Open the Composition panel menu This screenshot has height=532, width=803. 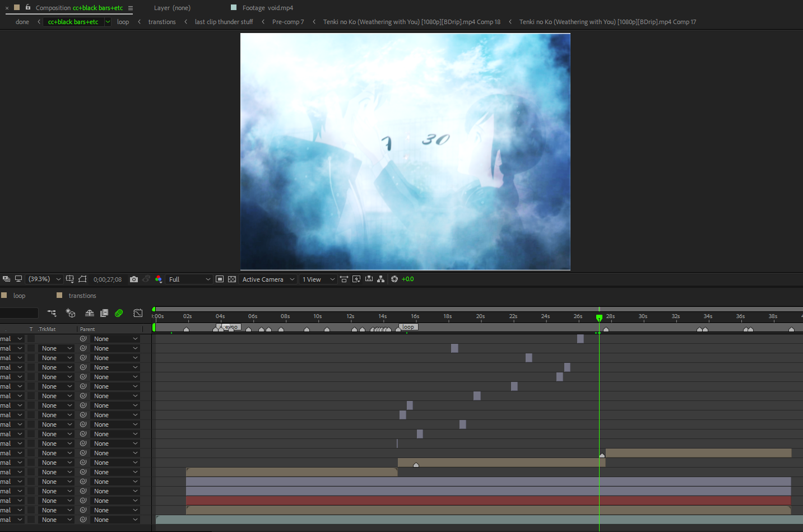[131, 8]
